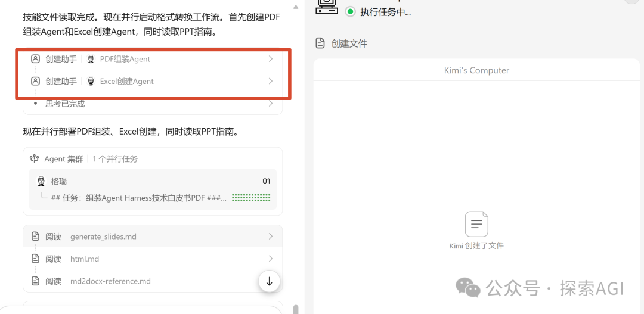The image size is (644, 314).
Task: Expand the Excel创建Agent row chevron
Action: pyautogui.click(x=270, y=81)
